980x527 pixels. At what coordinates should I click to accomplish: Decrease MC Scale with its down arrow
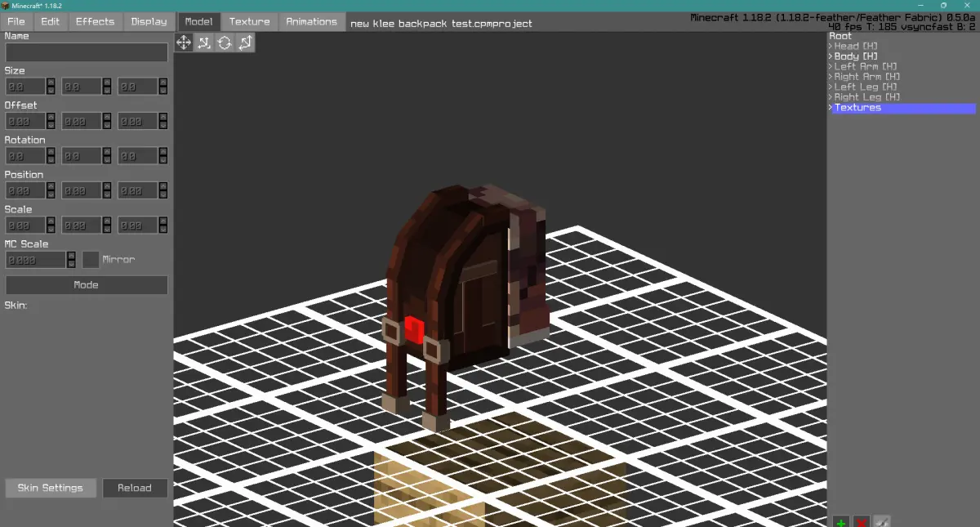coord(71,264)
